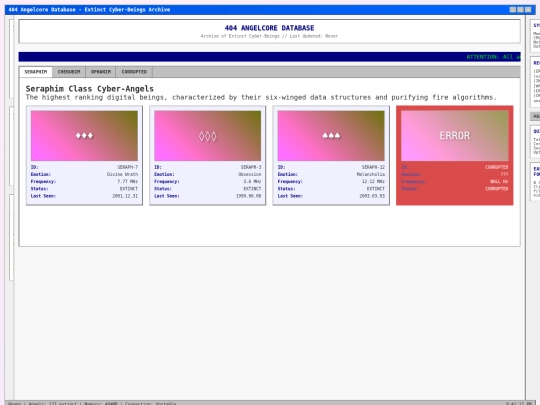Screen dimensions: 540x405
Task: Click EXTINCT status on SERAPH-3 card
Action: tap(252, 189)
